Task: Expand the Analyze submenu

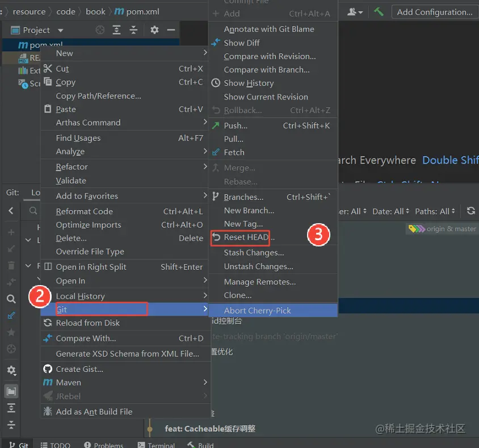Action: click(124, 152)
